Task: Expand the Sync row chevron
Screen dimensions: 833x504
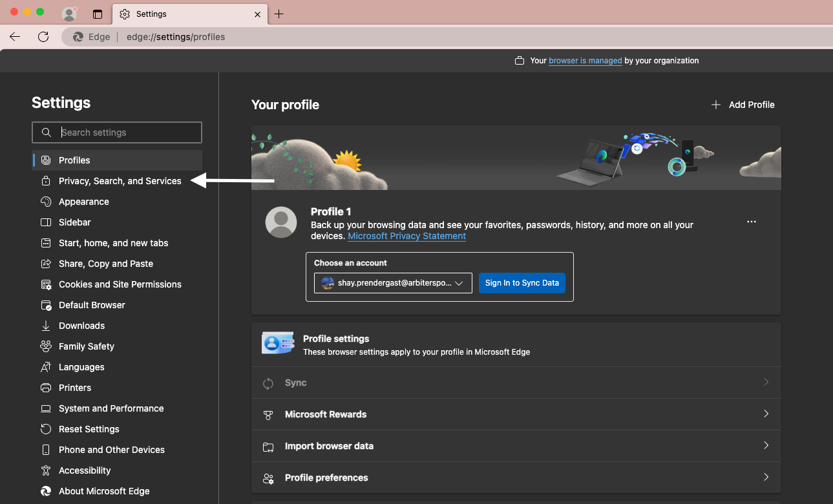Action: pyautogui.click(x=766, y=383)
